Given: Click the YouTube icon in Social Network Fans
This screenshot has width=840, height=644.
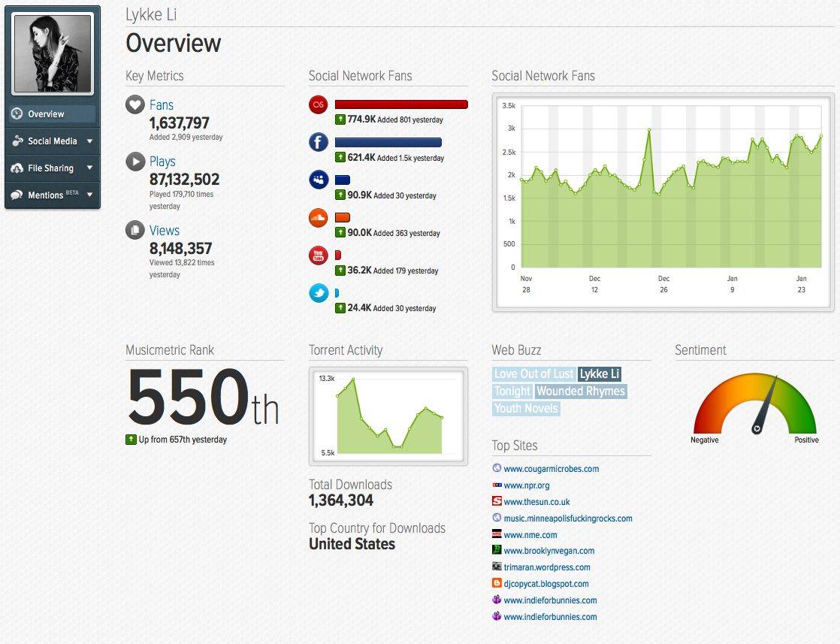Looking at the screenshot, I should coord(318,255).
